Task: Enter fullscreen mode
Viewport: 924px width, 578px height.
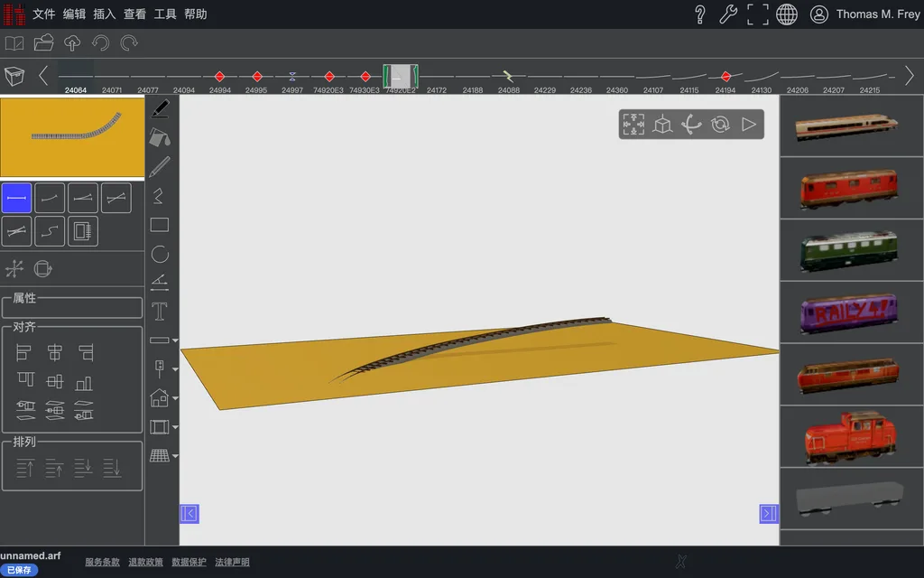Action: pos(758,14)
